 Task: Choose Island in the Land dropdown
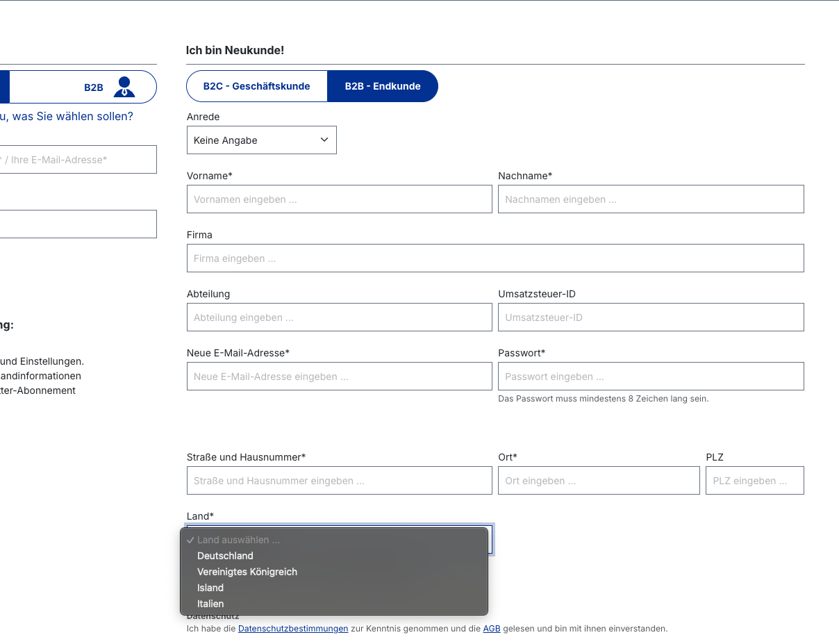334,588
